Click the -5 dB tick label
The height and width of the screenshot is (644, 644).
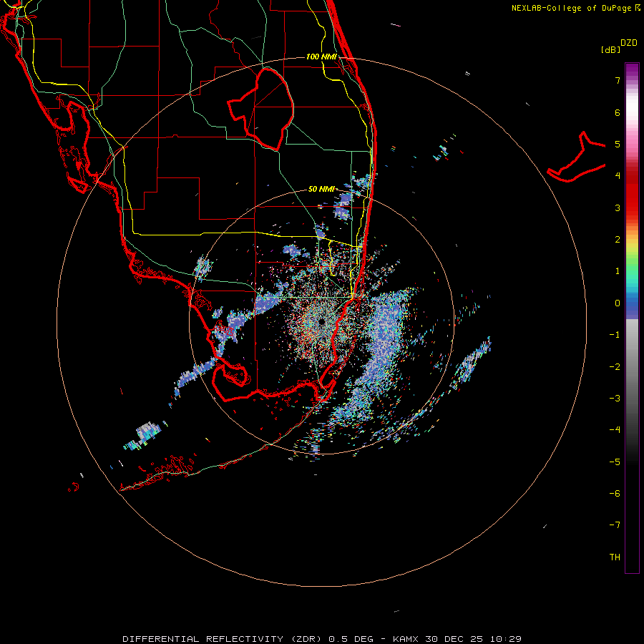pyautogui.click(x=615, y=462)
